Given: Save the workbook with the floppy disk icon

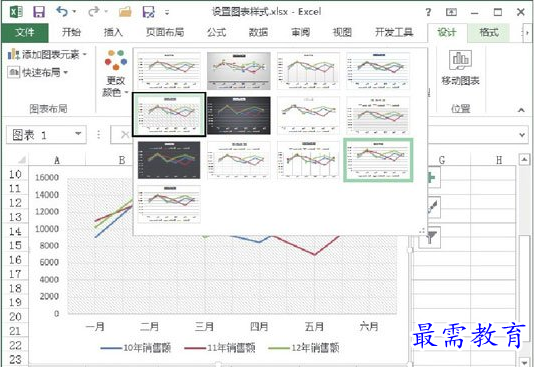Looking at the screenshot, I should [39, 12].
